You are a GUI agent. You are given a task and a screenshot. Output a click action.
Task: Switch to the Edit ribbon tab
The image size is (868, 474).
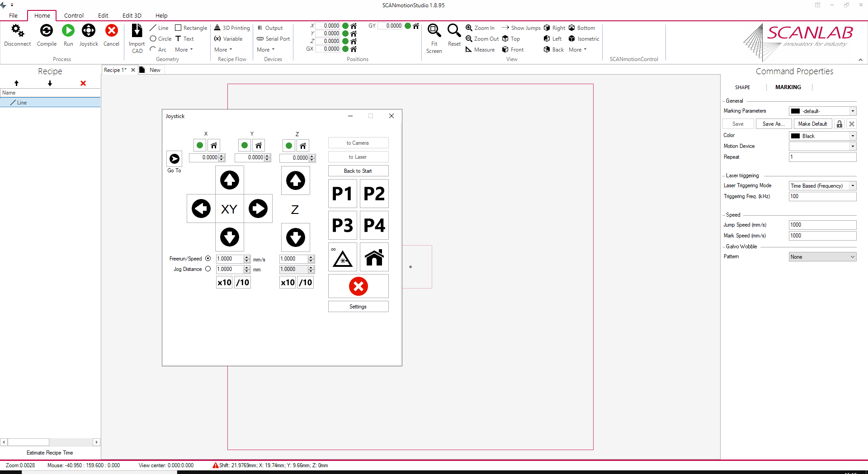click(x=103, y=15)
